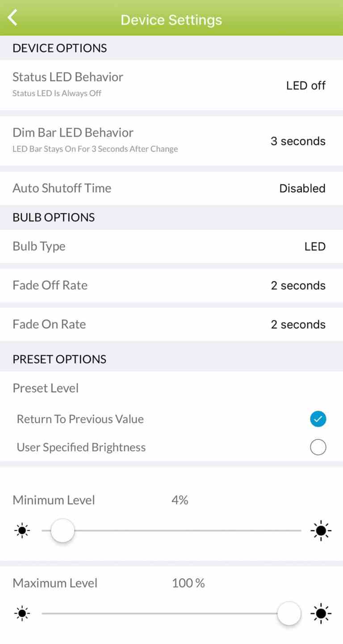Click the Minimum Level slider handle
Screen dimensions: 343x644
[x=63, y=531]
